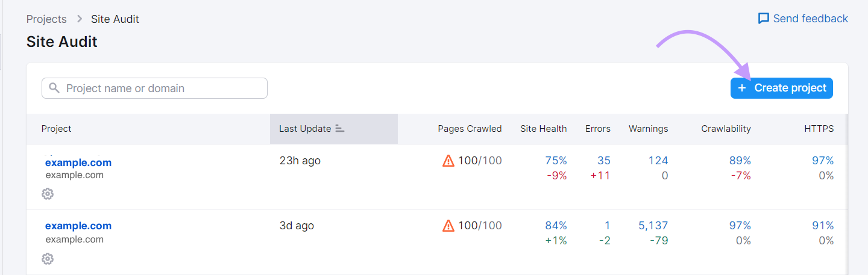Click the Site Health column header

click(543, 128)
